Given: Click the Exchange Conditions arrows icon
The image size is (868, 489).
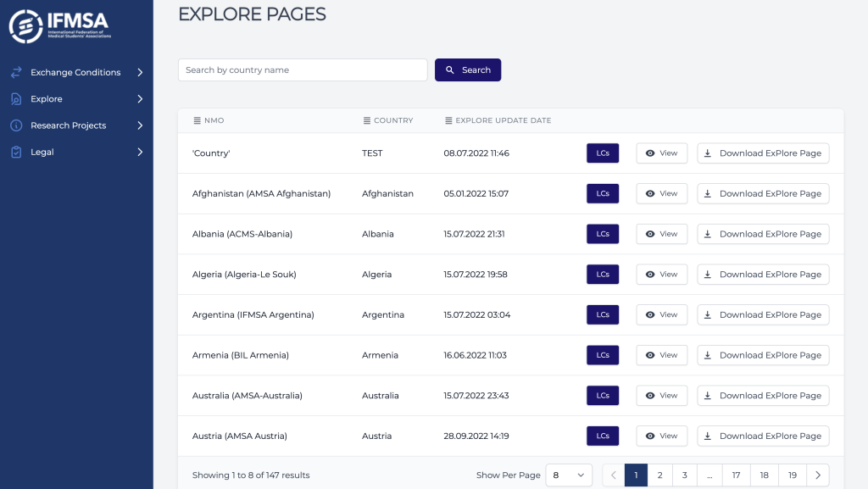Looking at the screenshot, I should 16,73.
